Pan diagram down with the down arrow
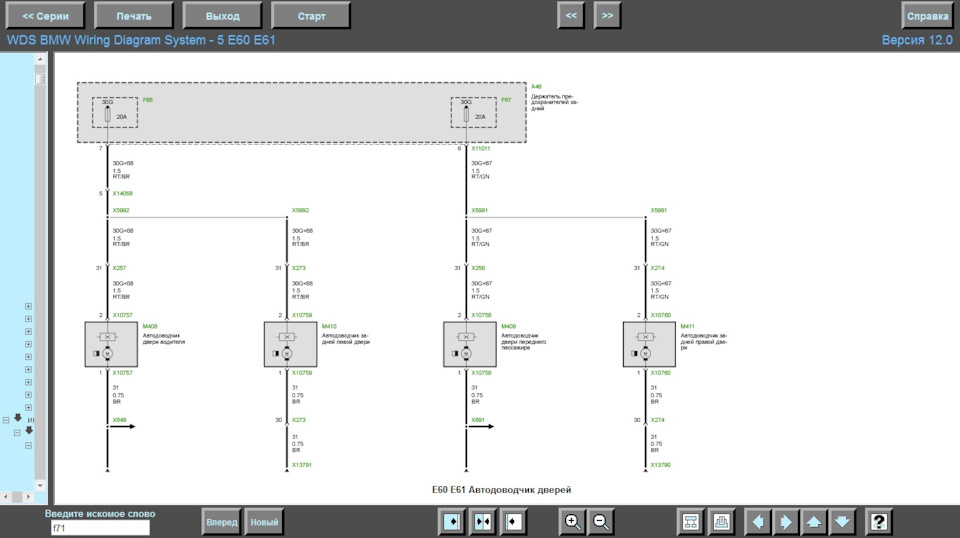960x538 pixels. [842, 521]
